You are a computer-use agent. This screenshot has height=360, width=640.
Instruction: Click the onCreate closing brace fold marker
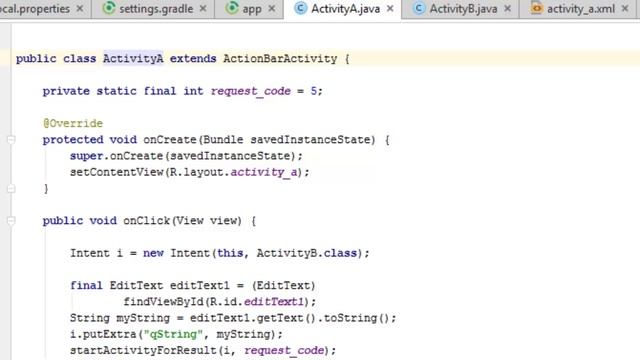coord(11,189)
